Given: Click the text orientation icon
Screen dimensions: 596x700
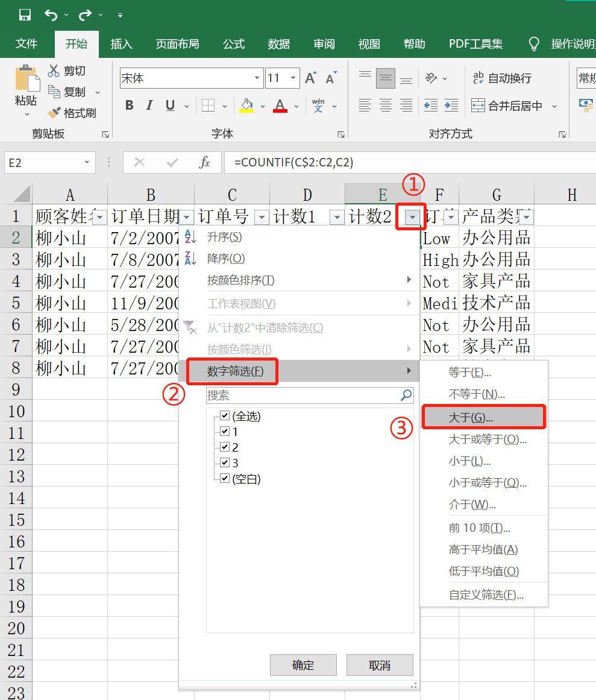Looking at the screenshot, I should (431, 78).
